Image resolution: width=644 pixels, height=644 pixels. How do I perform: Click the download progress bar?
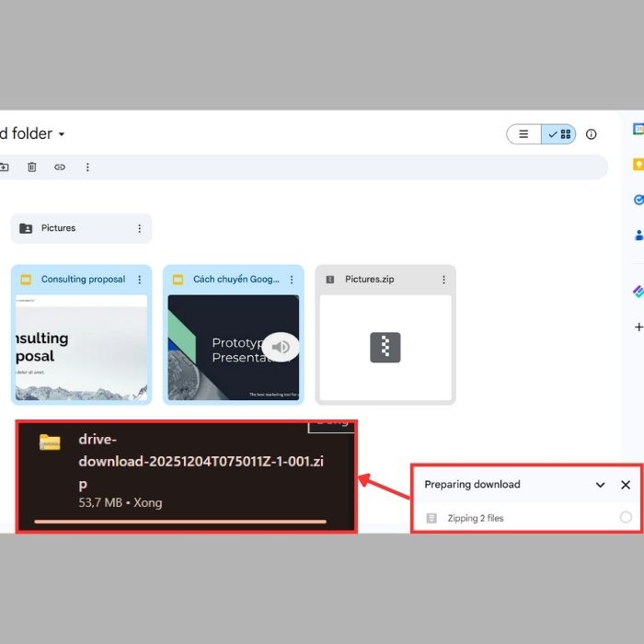(180, 522)
